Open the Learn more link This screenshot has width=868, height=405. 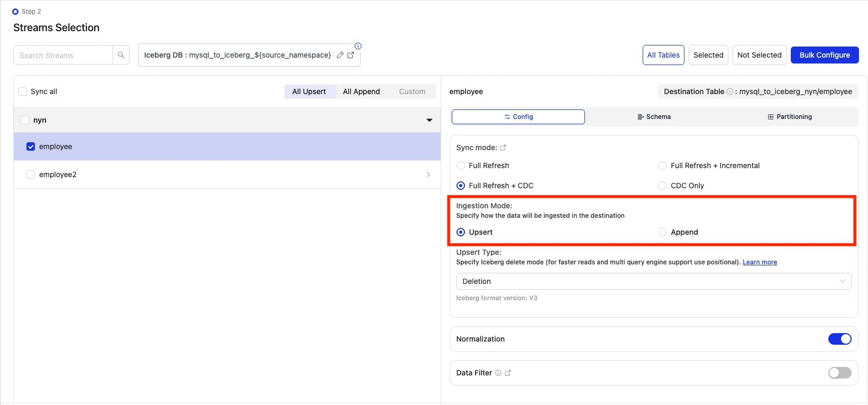[760, 262]
